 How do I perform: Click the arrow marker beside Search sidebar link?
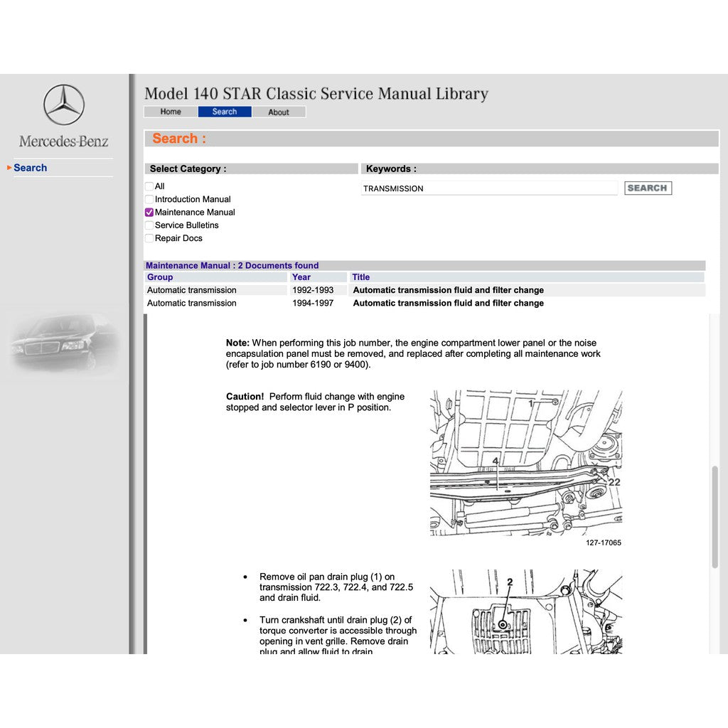coord(9,168)
